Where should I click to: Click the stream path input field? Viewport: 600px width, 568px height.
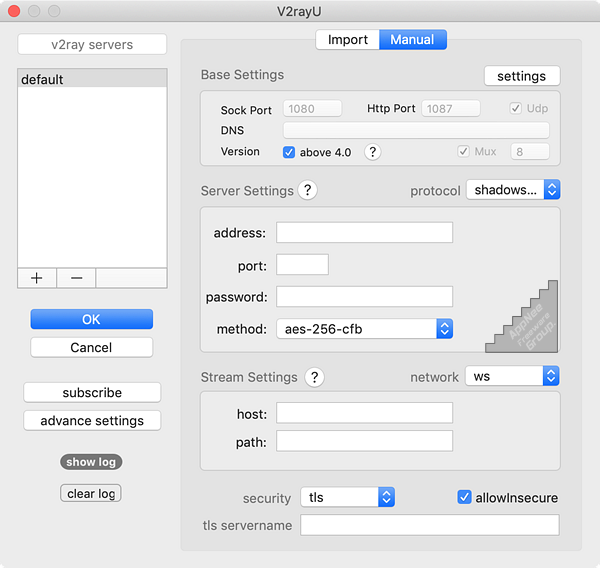(365, 441)
